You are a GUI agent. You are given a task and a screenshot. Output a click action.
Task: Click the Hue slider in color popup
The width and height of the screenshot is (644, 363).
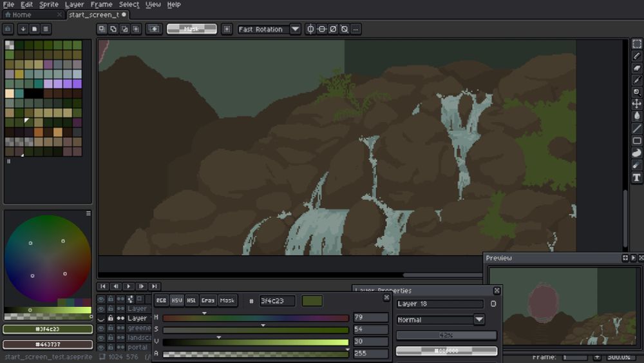pos(255,318)
